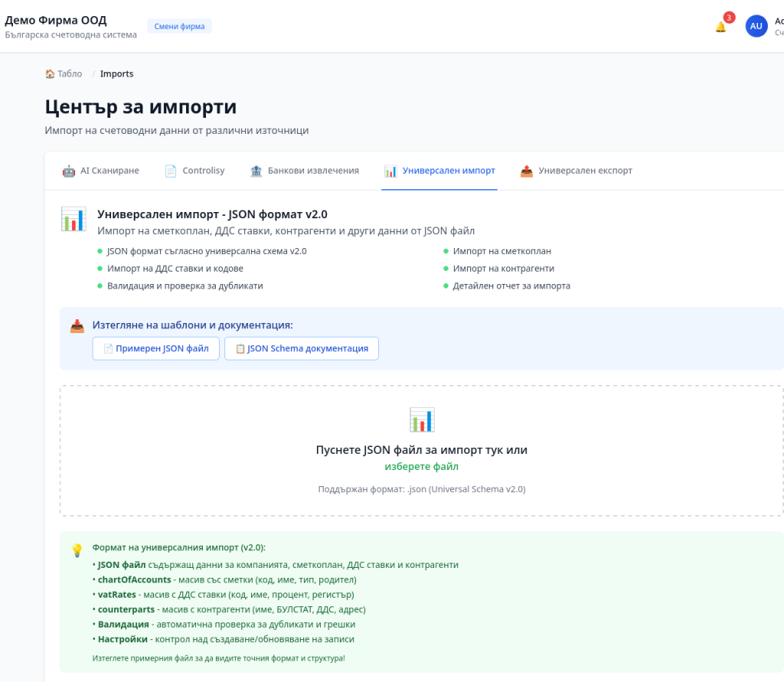
Task: Select the Универсален импорт tab
Action: [x=449, y=171]
